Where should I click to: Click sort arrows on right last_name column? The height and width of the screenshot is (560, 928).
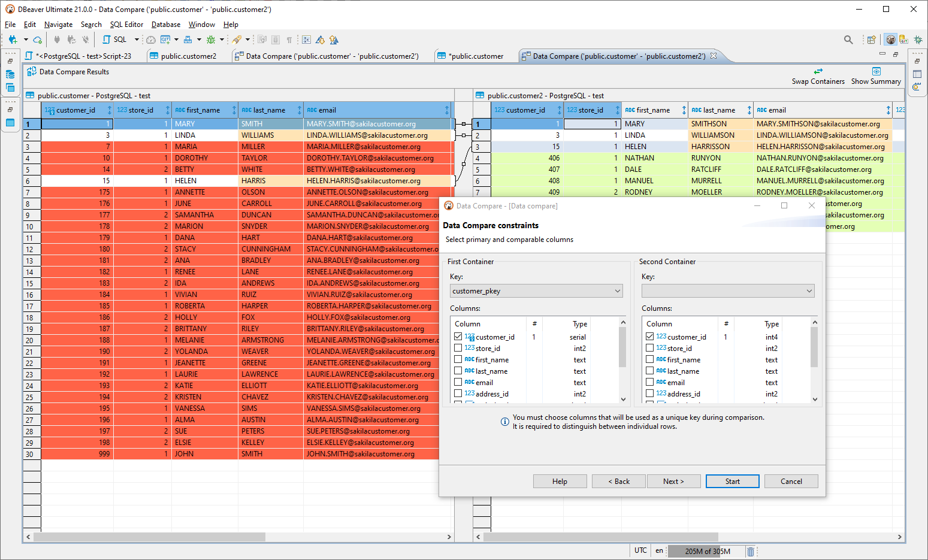[x=749, y=110]
